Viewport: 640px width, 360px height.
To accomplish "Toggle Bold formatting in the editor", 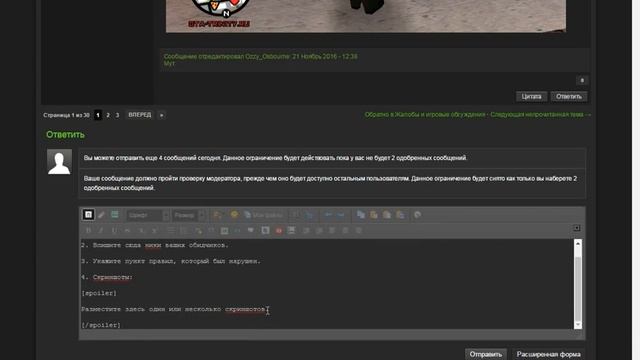I will (x=88, y=231).
